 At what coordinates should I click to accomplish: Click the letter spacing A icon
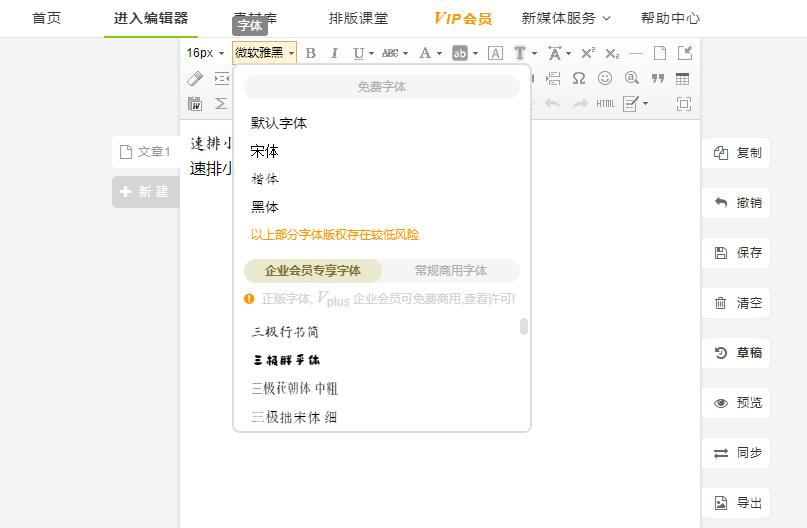[555, 53]
